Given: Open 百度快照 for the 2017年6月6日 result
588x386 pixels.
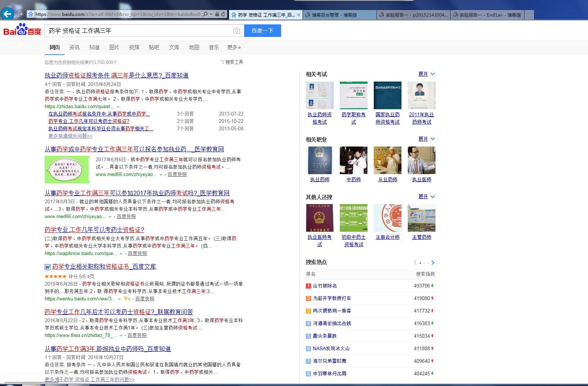Looking at the screenshot, I should click(177, 175).
